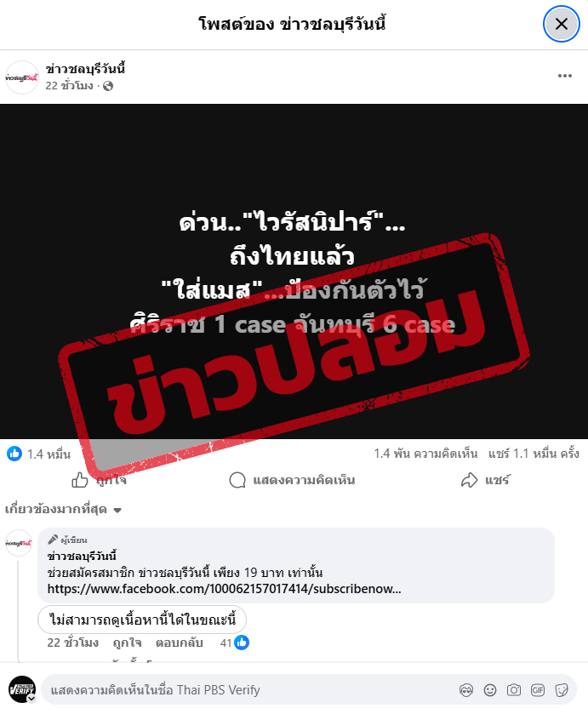Open the three-dot post options menu

coord(565,76)
